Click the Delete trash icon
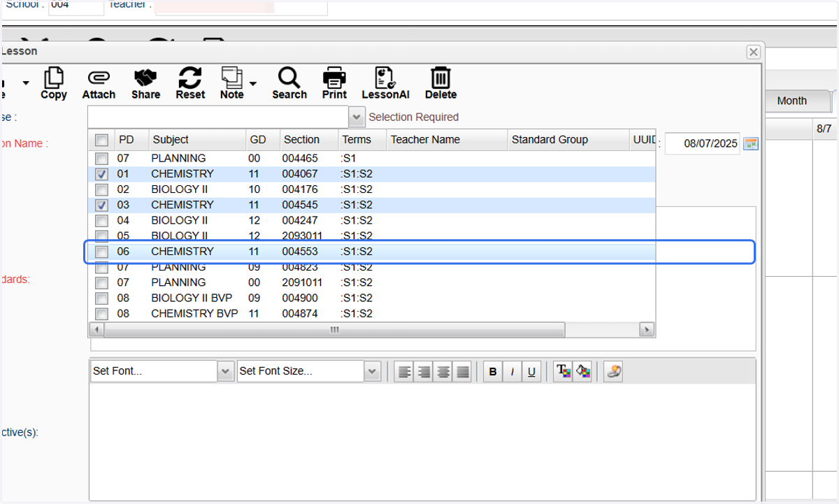839x504 pixels. [440, 83]
